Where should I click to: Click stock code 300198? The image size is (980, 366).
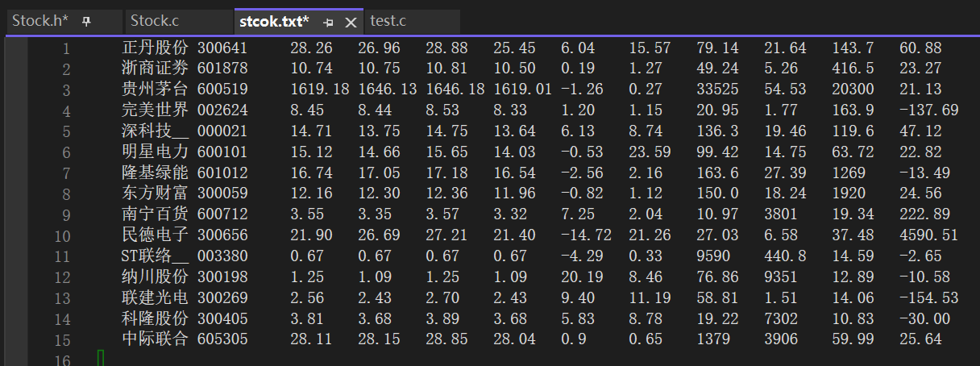pyautogui.click(x=222, y=277)
